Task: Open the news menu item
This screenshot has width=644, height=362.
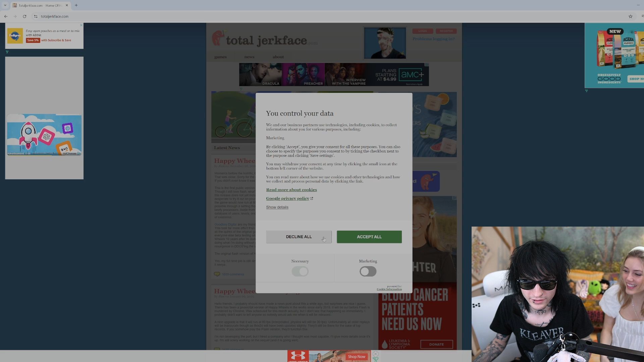Action: (x=249, y=57)
